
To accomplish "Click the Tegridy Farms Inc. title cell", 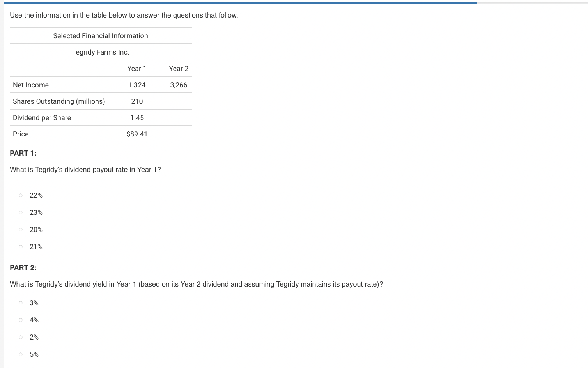I will (101, 52).
